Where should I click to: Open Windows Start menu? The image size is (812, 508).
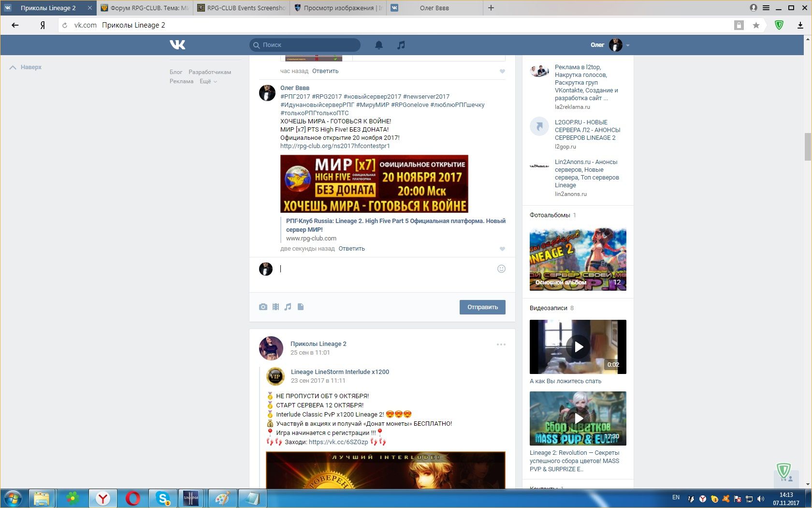pyautogui.click(x=13, y=498)
